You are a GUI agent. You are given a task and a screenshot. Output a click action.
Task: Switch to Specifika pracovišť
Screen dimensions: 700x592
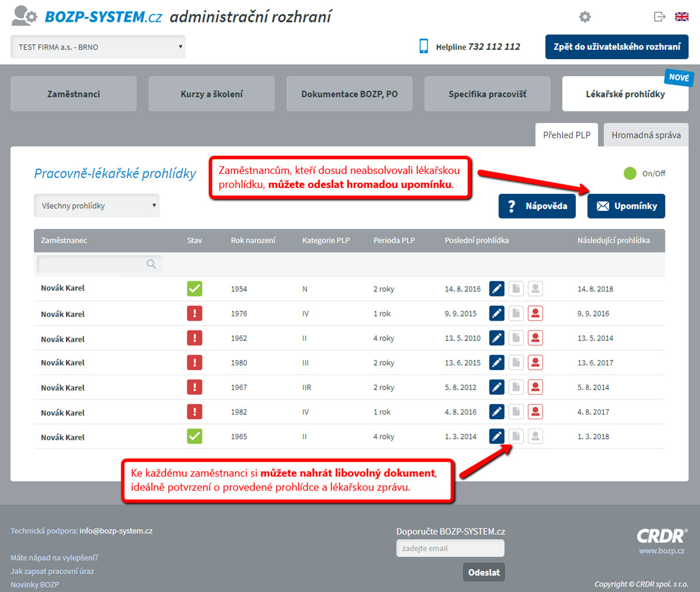click(487, 94)
